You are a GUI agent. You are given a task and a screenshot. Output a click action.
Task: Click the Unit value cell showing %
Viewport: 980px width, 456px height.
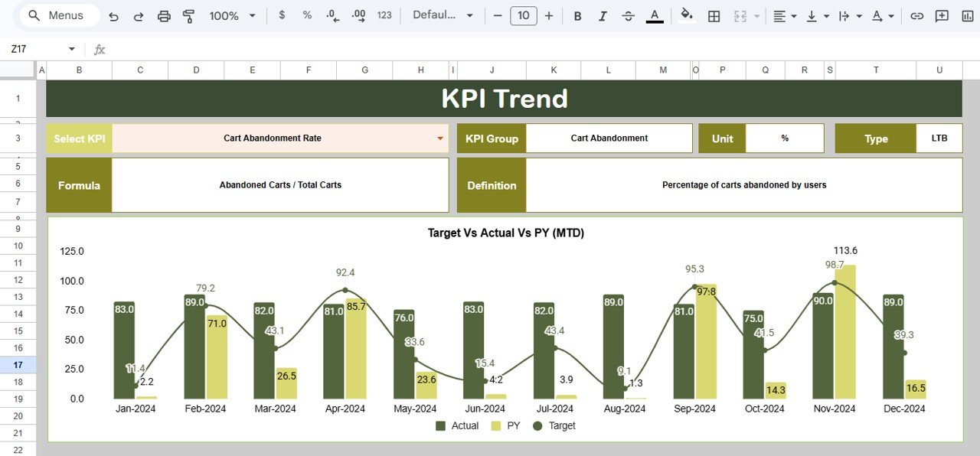pos(785,138)
